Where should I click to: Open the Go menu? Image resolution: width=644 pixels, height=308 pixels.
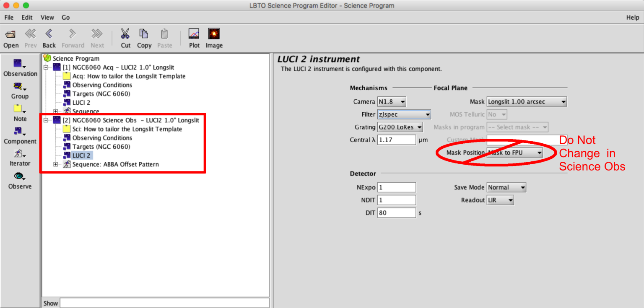point(65,17)
